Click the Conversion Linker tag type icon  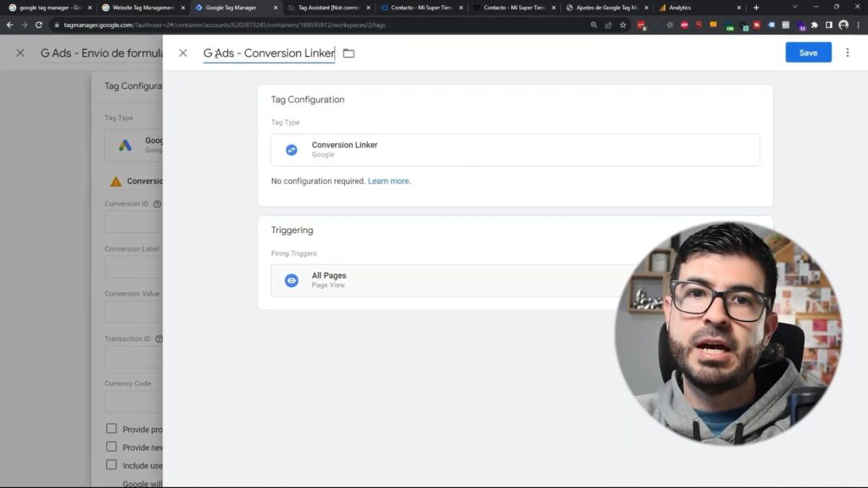point(292,149)
